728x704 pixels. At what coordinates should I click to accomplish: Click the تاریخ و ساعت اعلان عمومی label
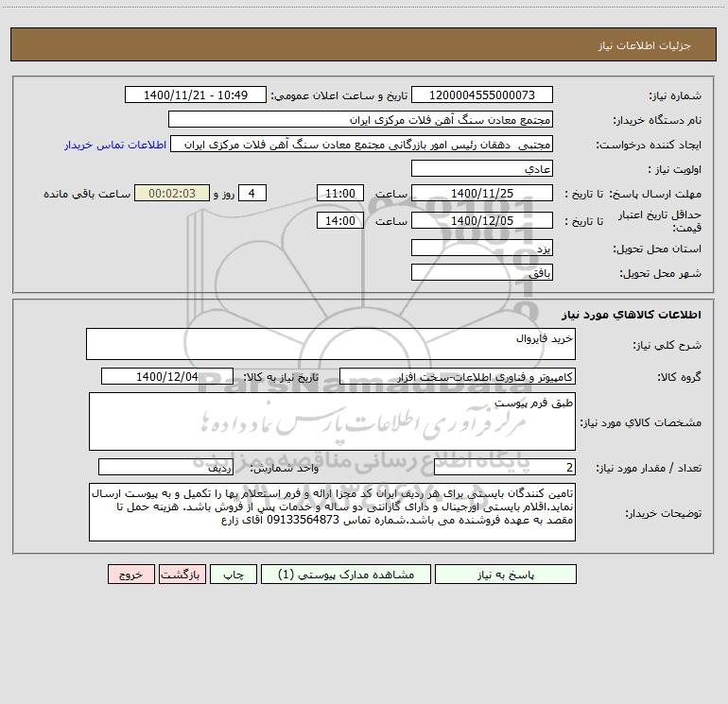(x=339, y=95)
